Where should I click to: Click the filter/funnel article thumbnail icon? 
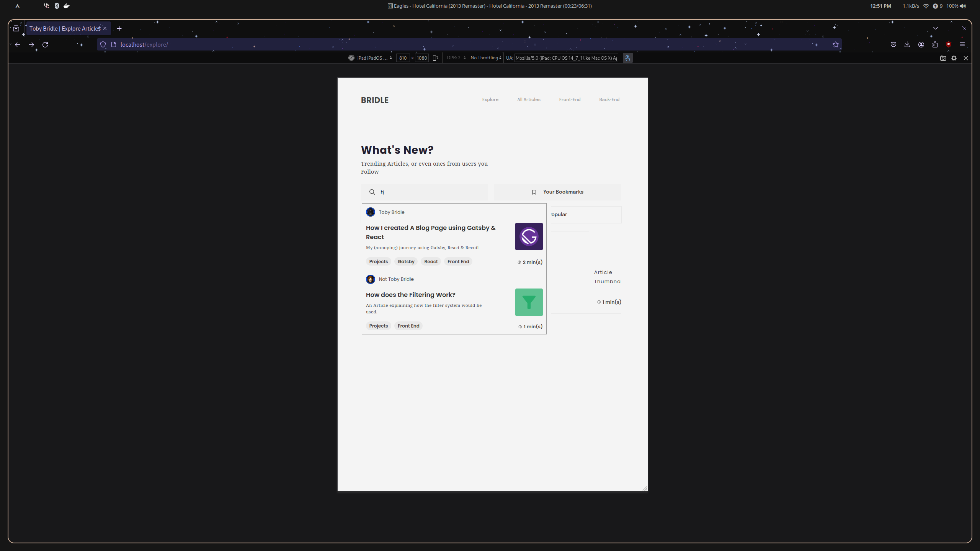529,302
